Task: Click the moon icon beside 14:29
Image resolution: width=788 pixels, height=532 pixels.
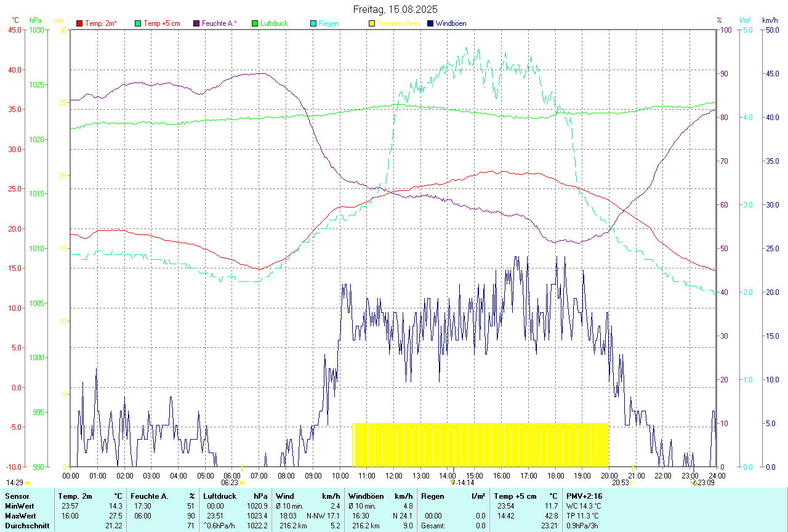Action: tap(28, 483)
